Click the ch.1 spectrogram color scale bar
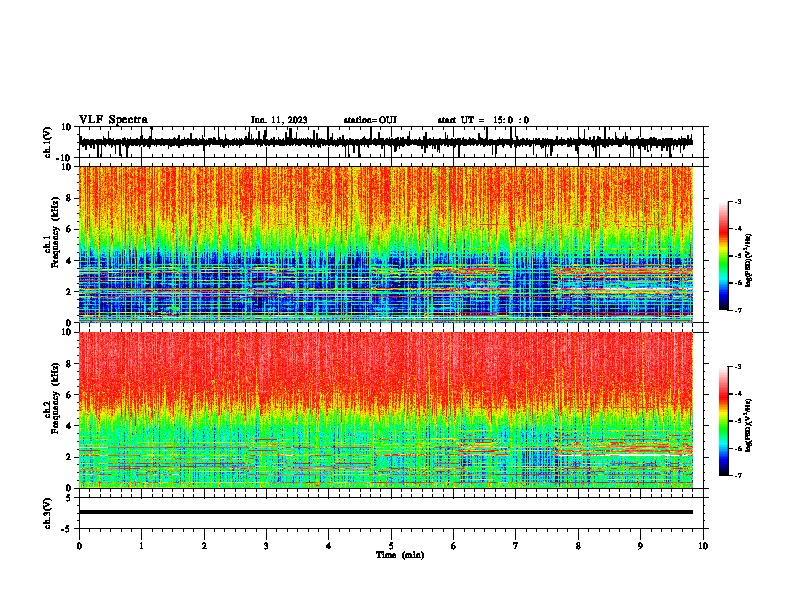 724,256
